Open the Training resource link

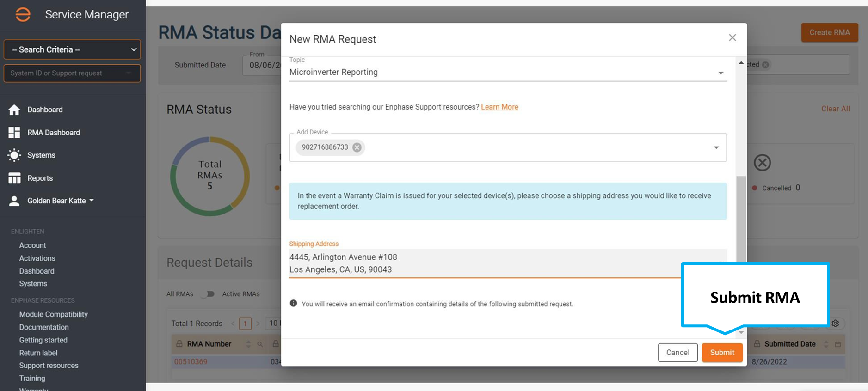click(x=32, y=379)
